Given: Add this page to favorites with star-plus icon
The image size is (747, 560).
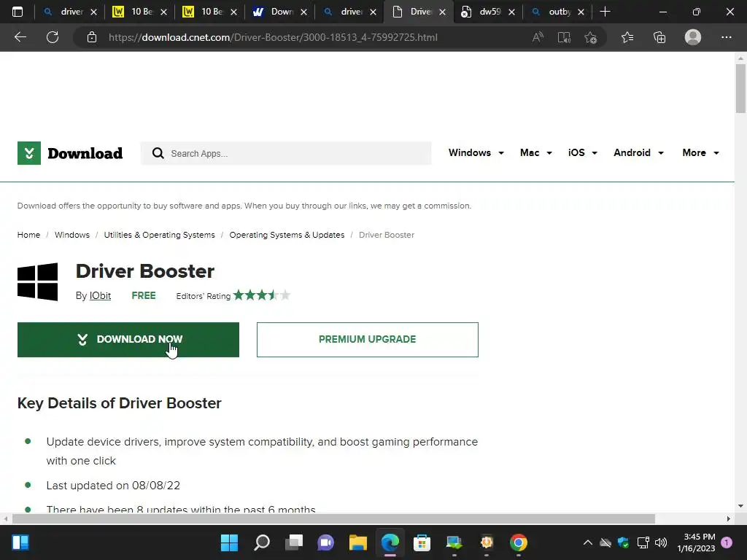Looking at the screenshot, I should 591,37.
